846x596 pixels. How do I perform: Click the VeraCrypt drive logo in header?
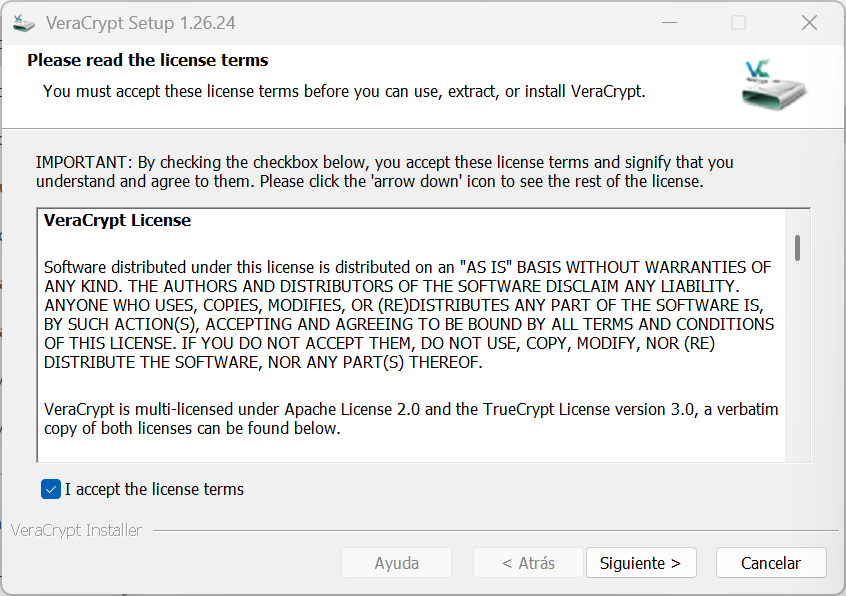point(774,84)
